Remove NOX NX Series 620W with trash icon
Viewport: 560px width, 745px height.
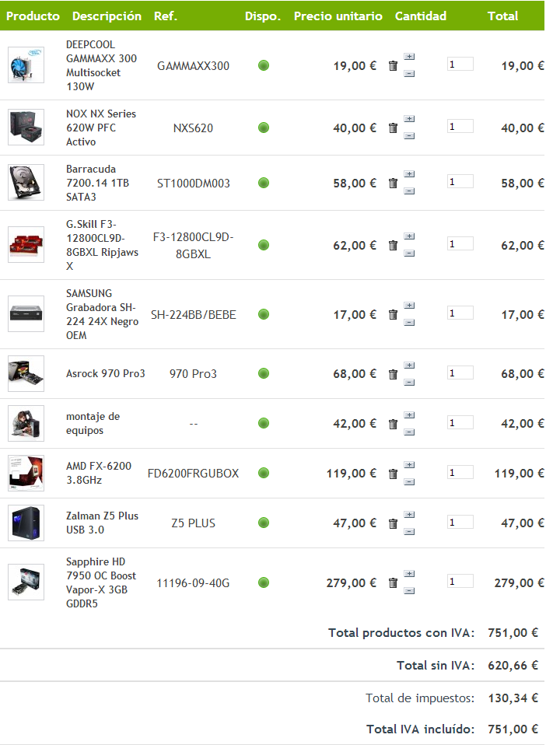tap(393, 128)
